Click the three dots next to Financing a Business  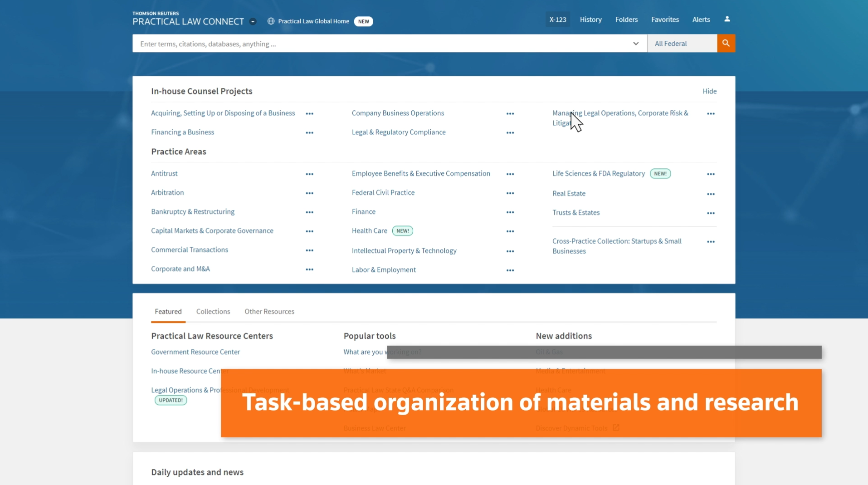(309, 133)
